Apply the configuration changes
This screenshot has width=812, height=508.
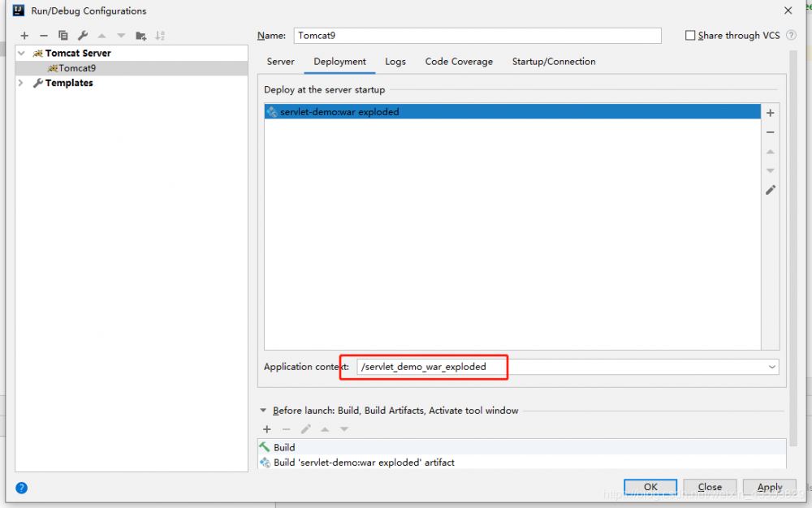[770, 487]
